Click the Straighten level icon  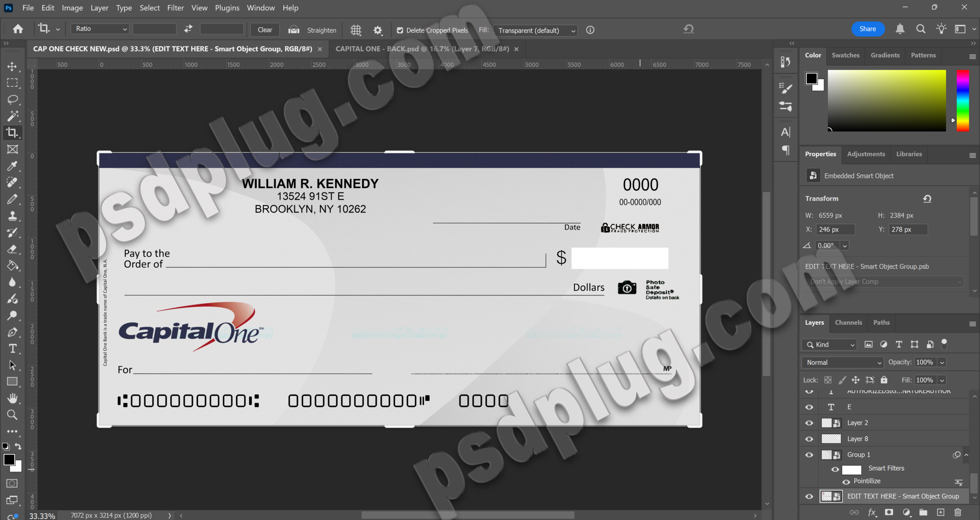coord(294,30)
